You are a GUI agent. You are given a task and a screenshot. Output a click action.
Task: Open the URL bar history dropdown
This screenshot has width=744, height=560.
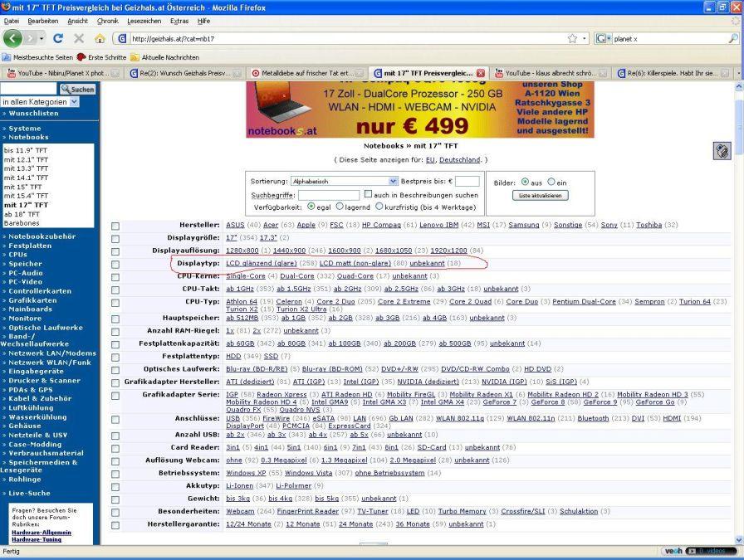coord(584,38)
